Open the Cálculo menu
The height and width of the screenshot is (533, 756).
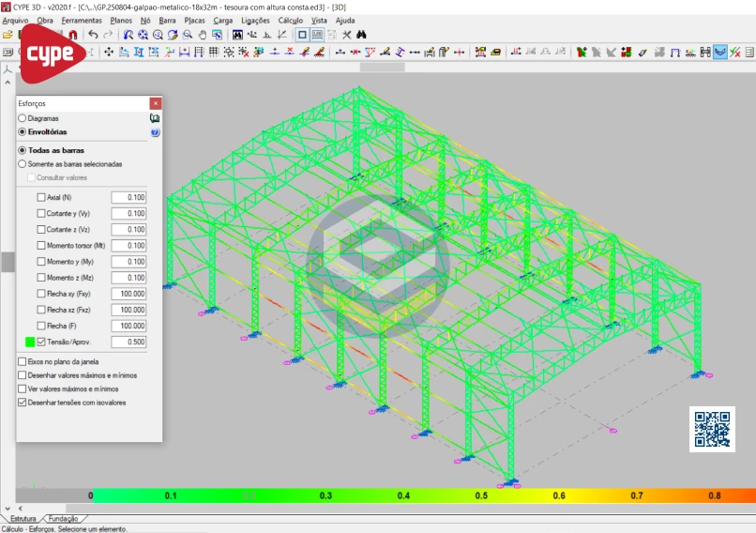point(290,20)
